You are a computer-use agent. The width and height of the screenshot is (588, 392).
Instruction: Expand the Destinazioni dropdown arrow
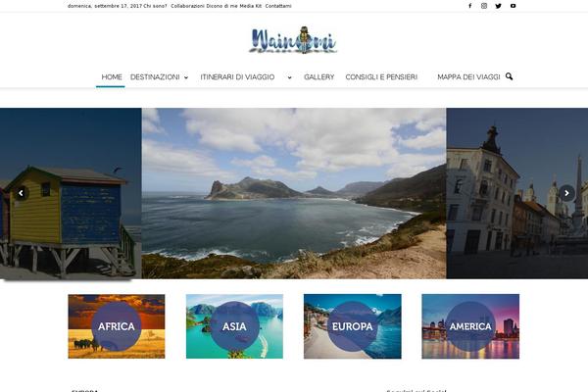coord(186,77)
